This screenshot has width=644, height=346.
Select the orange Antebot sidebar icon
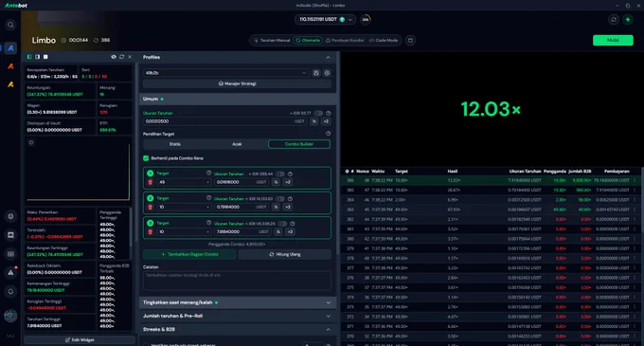coord(10,66)
